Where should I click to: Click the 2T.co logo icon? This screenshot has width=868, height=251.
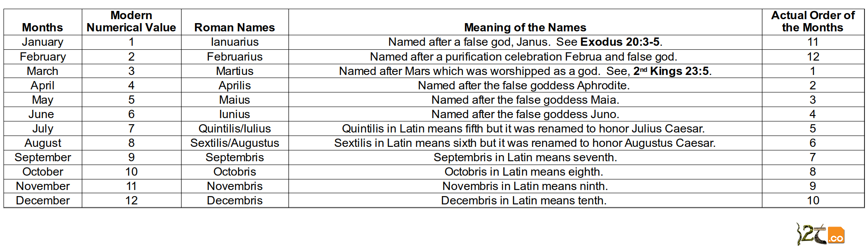(x=820, y=234)
